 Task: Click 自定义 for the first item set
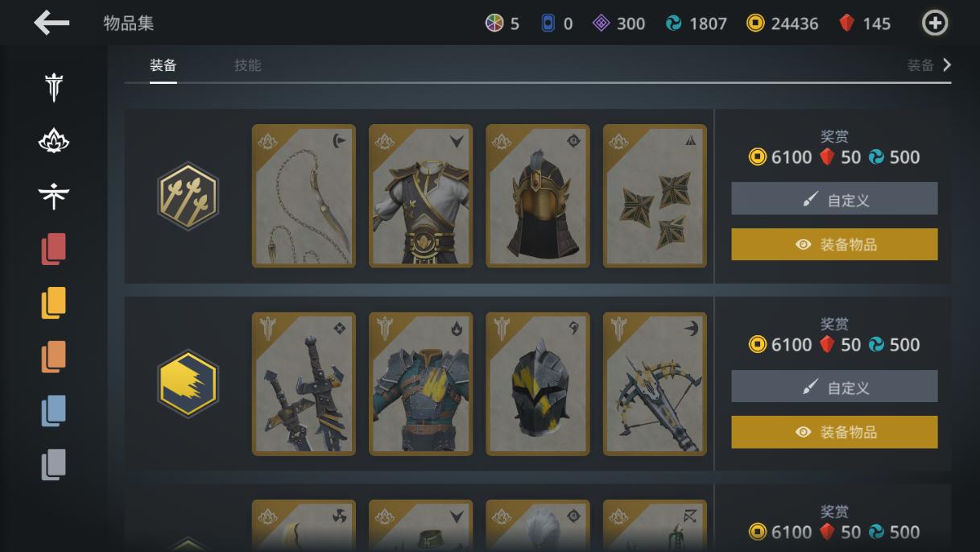coord(834,198)
